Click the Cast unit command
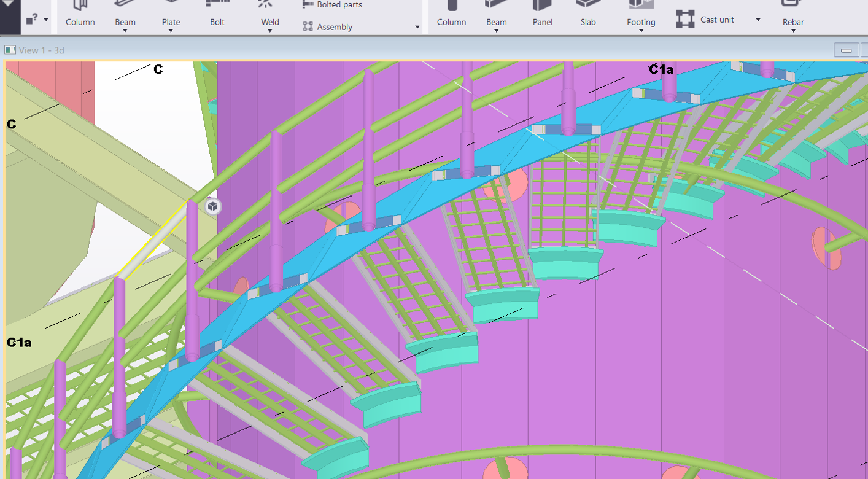The width and height of the screenshot is (868, 479). 716,19
